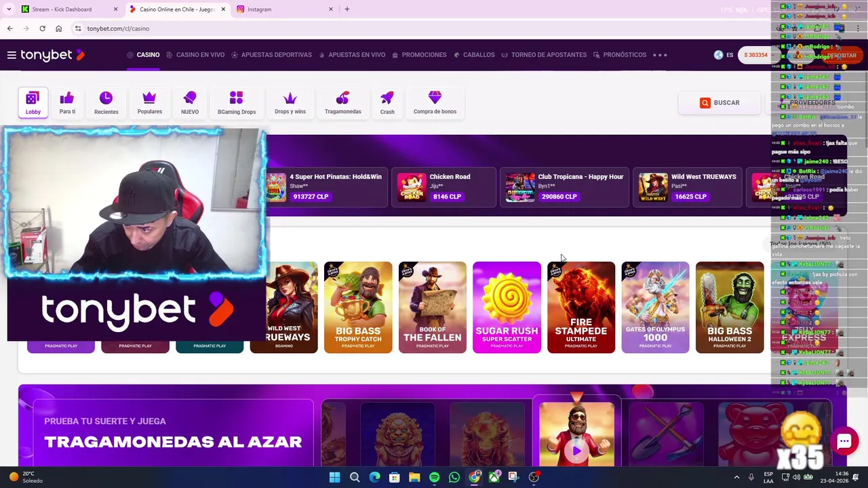Launch Gates of Olympus 1000 game
This screenshot has width=868, height=488.
(655, 307)
